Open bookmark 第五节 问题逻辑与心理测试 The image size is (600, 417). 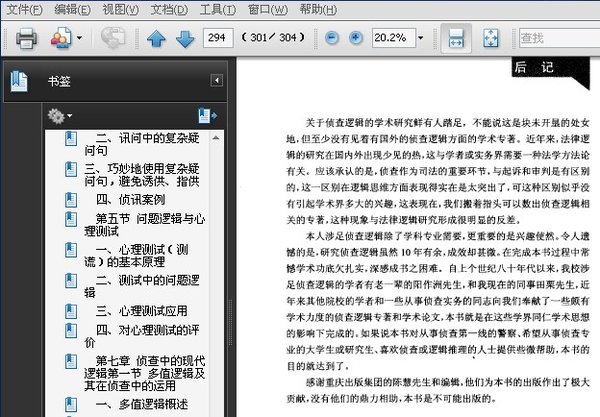pyautogui.click(x=145, y=225)
